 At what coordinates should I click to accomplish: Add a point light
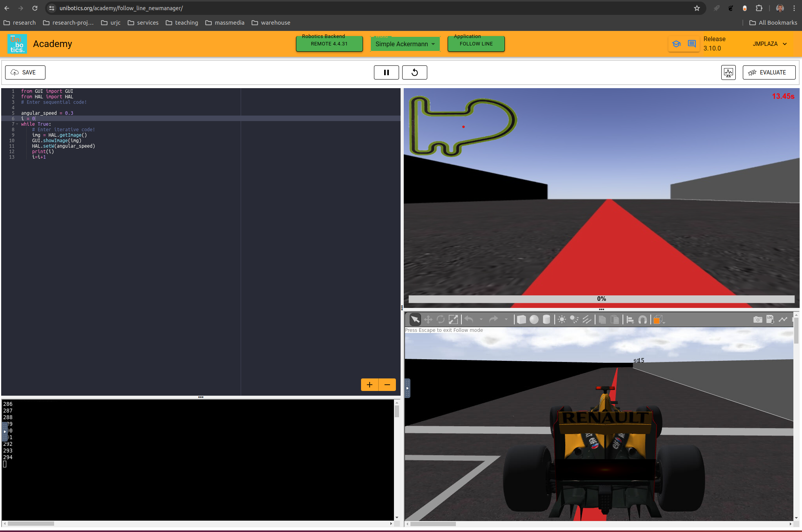click(x=562, y=320)
